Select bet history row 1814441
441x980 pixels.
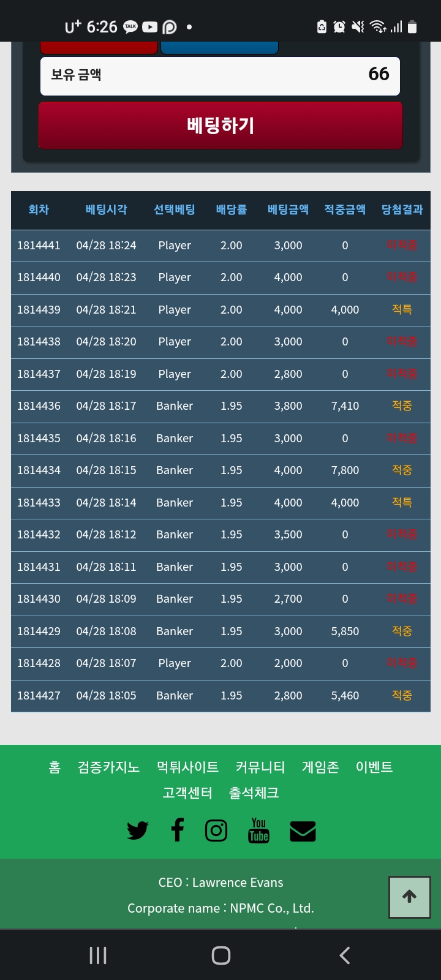click(x=221, y=246)
